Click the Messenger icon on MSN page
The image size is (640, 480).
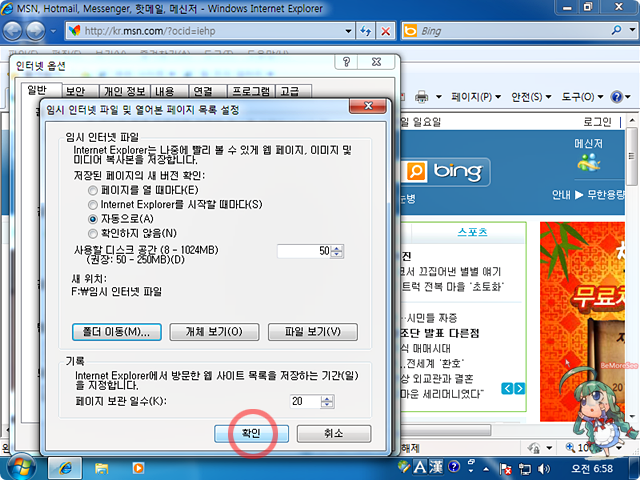589,162
